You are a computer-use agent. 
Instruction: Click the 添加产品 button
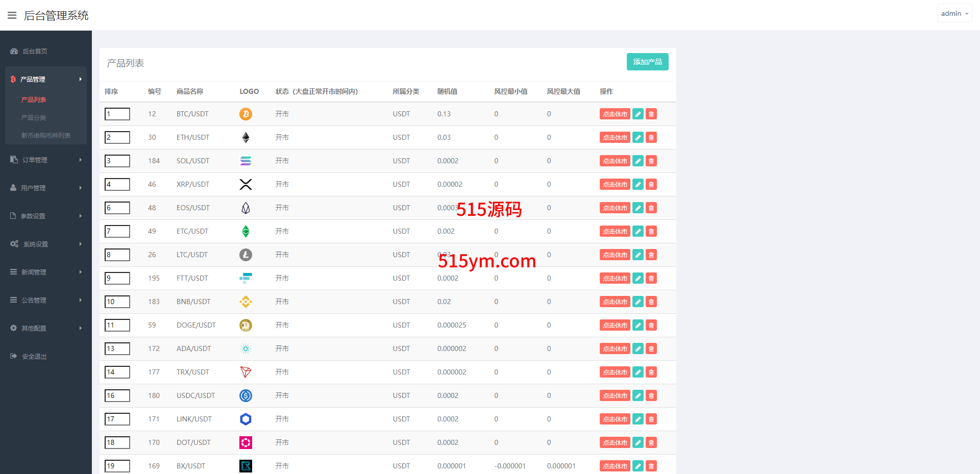[x=647, y=62]
